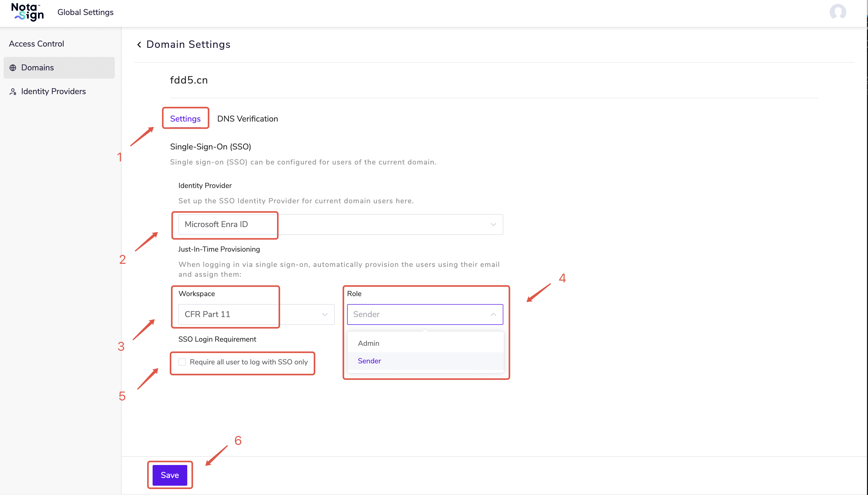Click the Save button
Viewport: 868px width, 495px height.
point(170,475)
